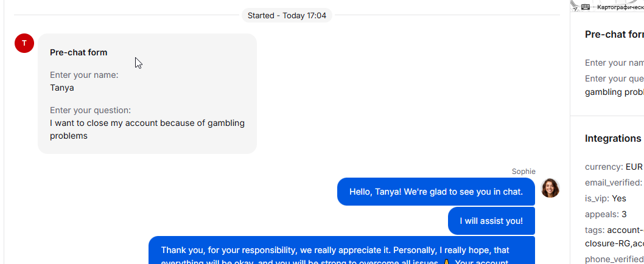Click the "phone_verified" integration row
This screenshot has width=644, height=264.
click(614, 259)
